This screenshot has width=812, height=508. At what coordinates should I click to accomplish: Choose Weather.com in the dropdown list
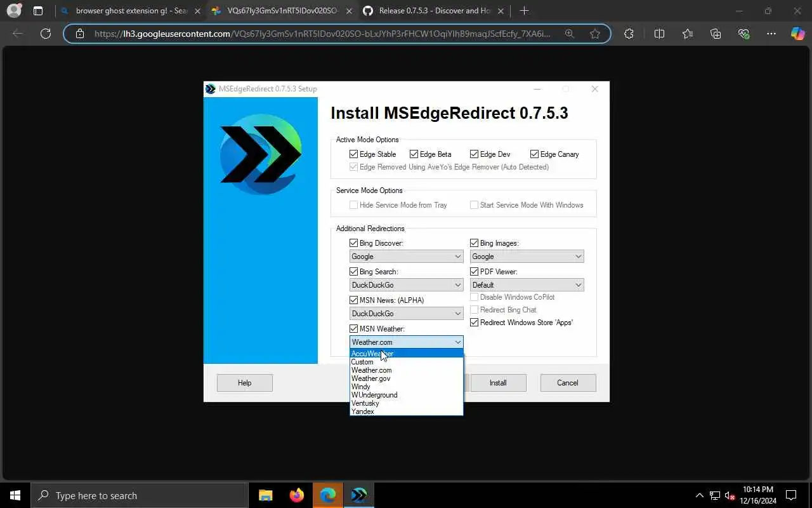click(406, 370)
